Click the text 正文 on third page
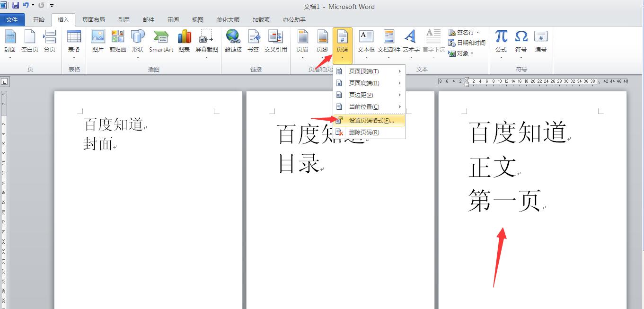Screen dimensions: 644x309 492,168
